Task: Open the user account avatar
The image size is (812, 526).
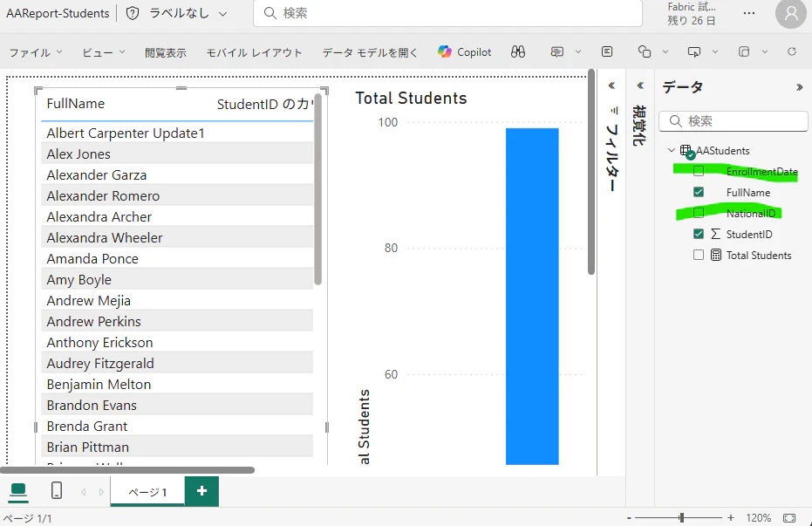Action: (x=791, y=14)
